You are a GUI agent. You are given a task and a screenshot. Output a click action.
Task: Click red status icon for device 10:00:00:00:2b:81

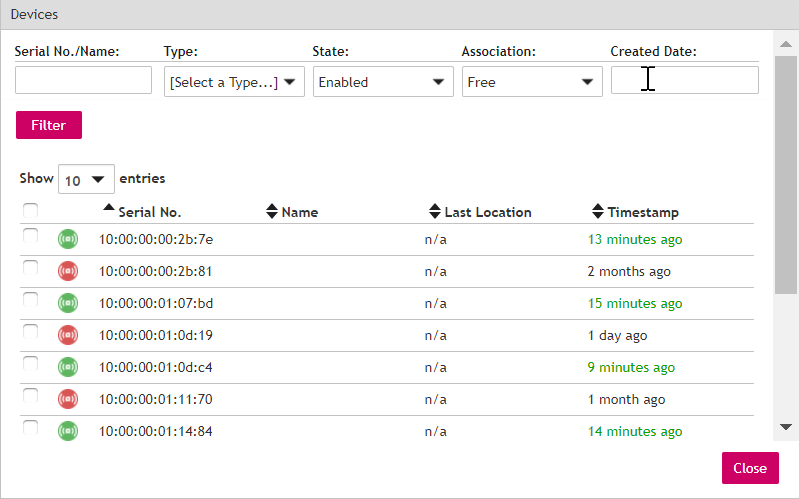tap(68, 271)
